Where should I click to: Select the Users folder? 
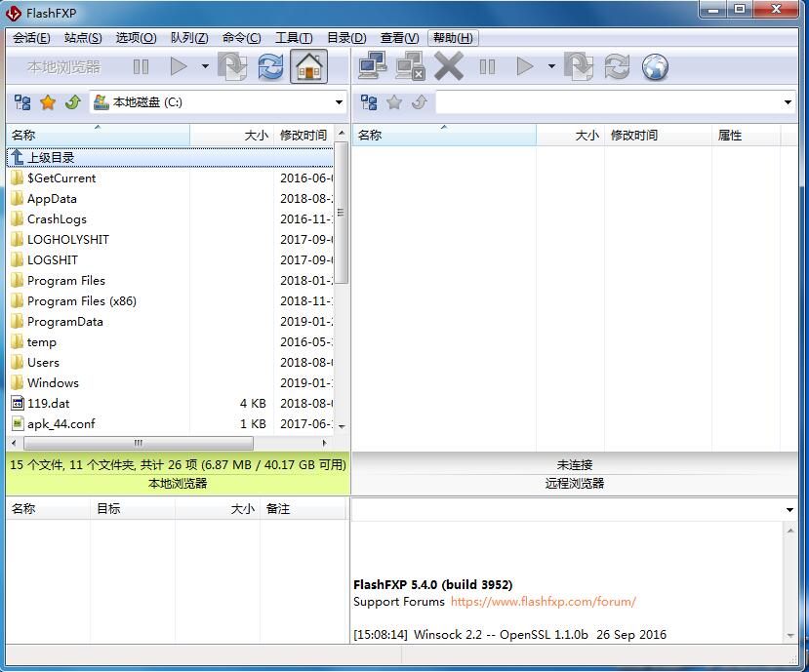tap(43, 363)
